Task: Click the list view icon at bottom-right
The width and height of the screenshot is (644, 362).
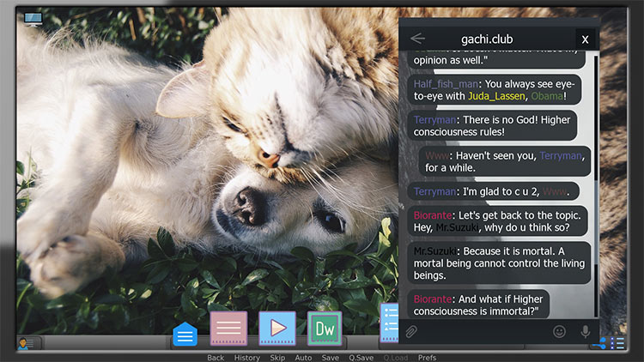Action: pyautogui.click(x=617, y=343)
